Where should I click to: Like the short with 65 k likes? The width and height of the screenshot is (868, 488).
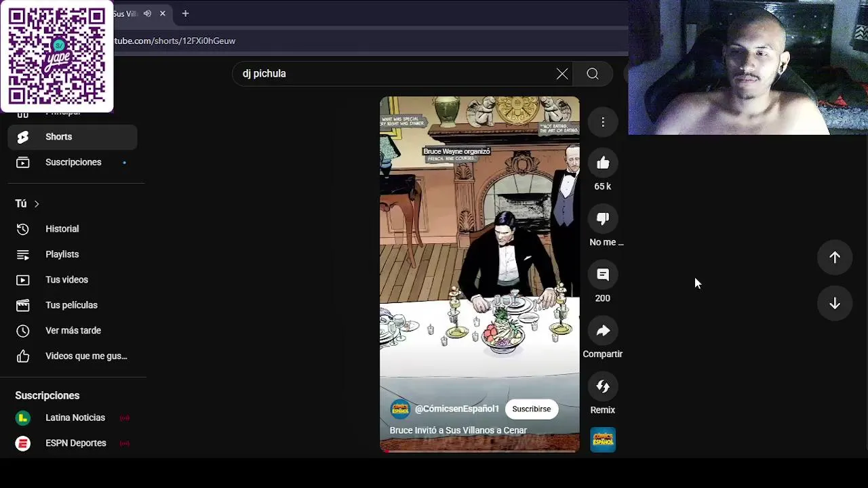pos(603,163)
